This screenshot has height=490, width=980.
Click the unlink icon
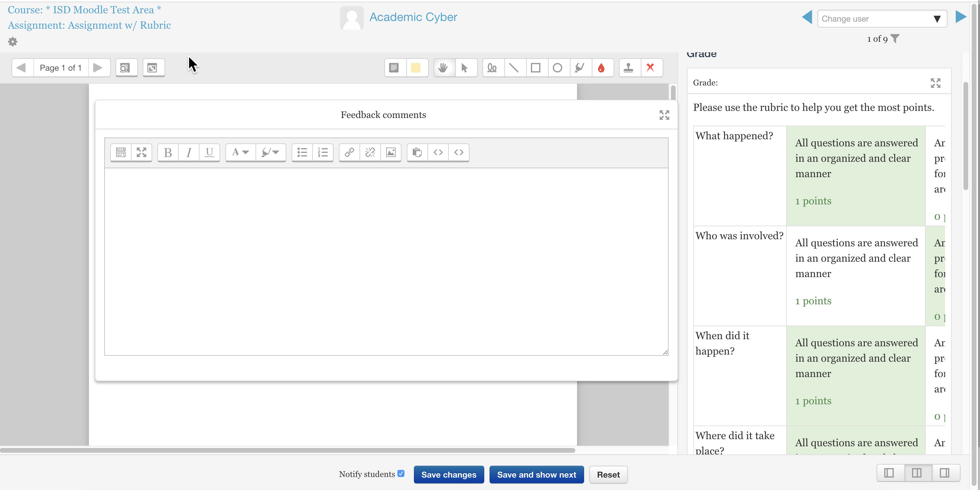[370, 152]
